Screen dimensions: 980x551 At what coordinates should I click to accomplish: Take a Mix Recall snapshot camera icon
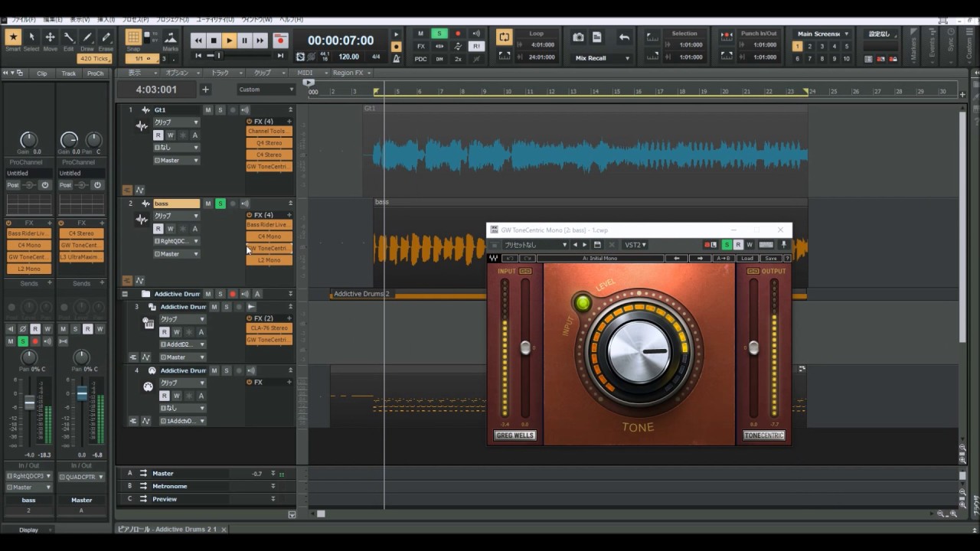coord(579,37)
